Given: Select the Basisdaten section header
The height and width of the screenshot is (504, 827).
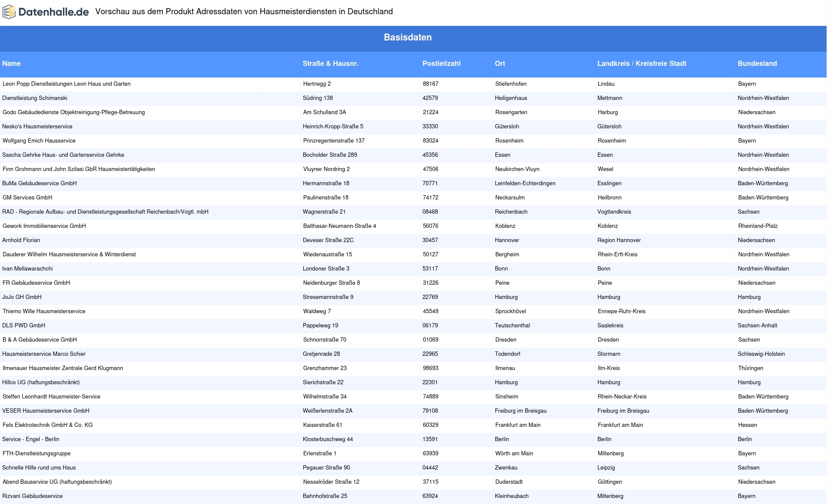Looking at the screenshot, I should tap(407, 37).
